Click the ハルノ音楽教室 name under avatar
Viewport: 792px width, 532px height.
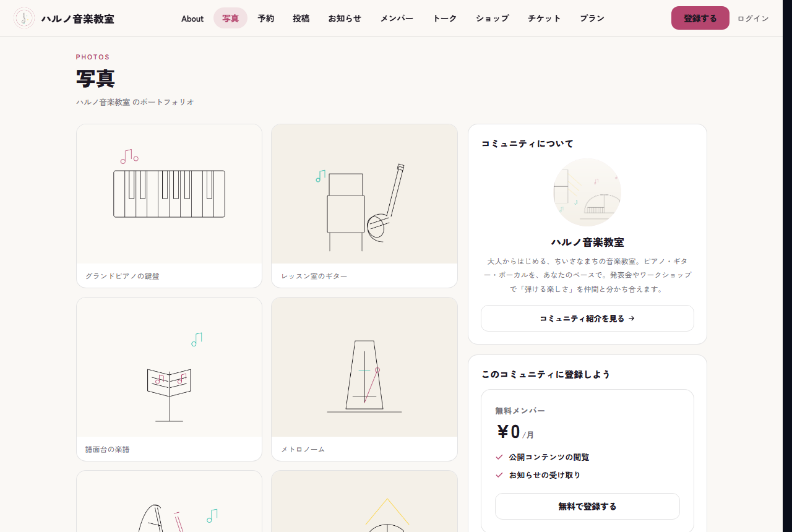click(587, 242)
